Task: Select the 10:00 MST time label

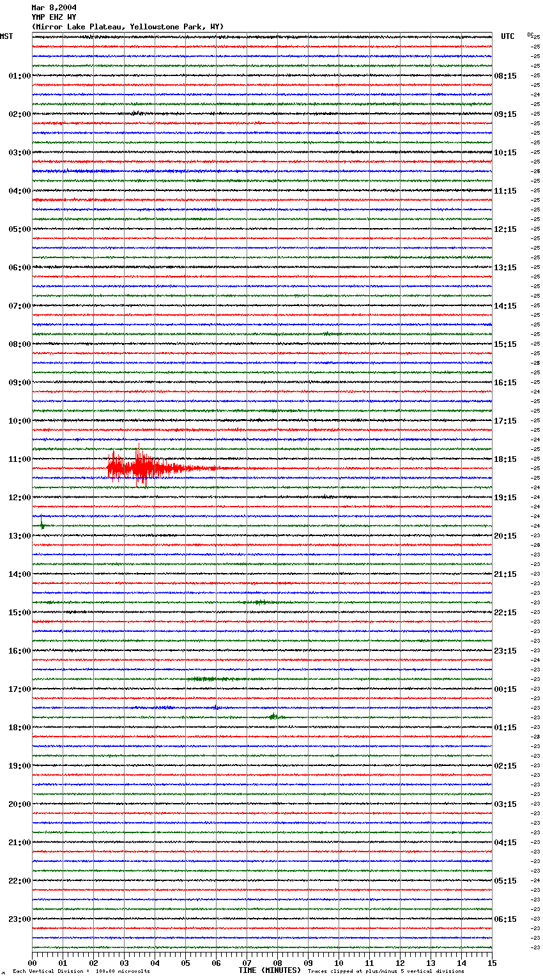Action: [x=20, y=421]
